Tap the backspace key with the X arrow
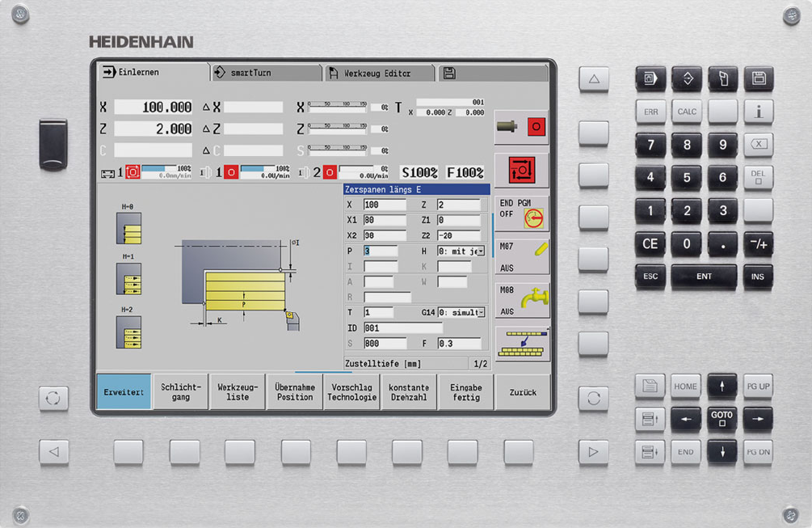Viewport: 812px width, 528px height. (x=759, y=145)
